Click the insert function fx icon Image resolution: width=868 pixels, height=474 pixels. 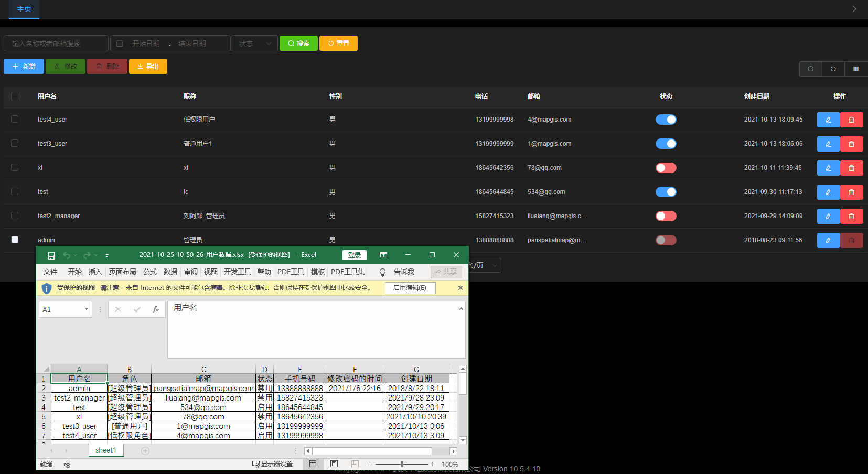tap(156, 309)
